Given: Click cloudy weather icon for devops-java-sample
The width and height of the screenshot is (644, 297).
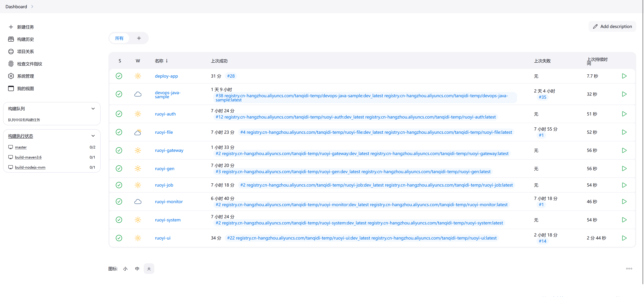Looking at the screenshot, I should click(x=138, y=94).
